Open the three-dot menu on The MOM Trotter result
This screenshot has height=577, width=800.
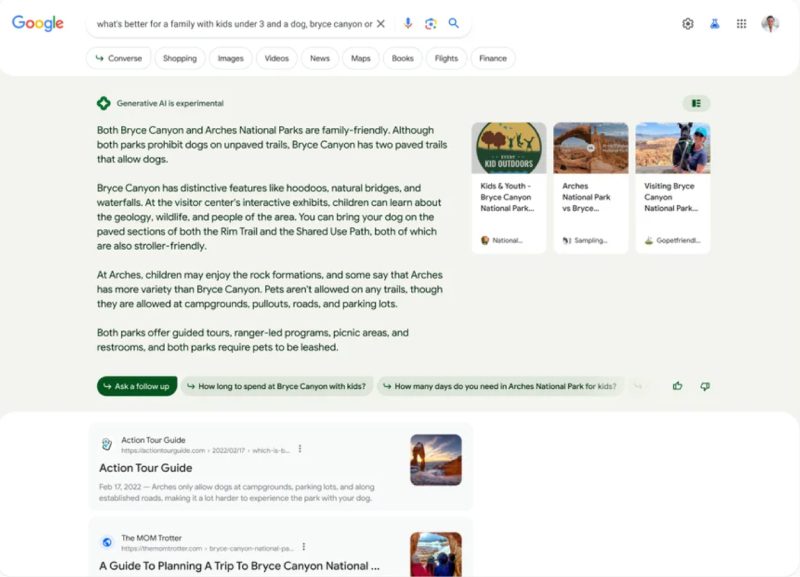point(304,547)
